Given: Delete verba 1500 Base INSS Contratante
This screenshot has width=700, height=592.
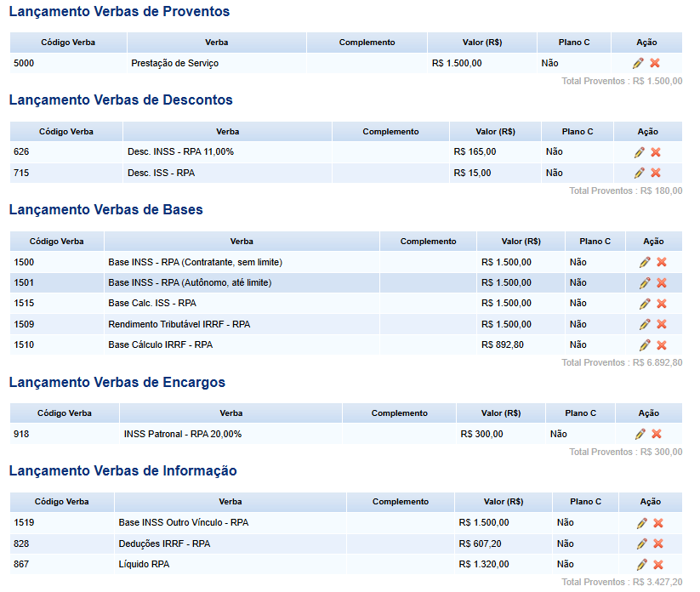Looking at the screenshot, I should tap(662, 262).
